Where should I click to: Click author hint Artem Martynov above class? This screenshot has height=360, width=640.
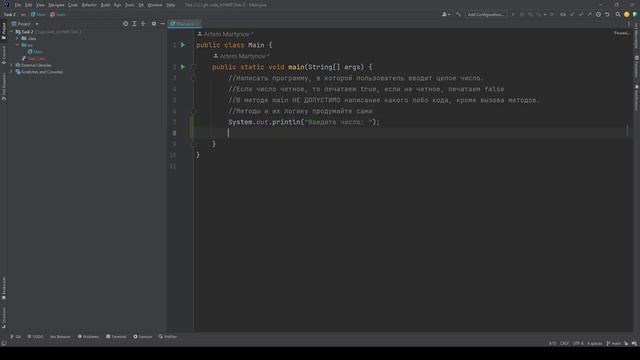(225, 34)
